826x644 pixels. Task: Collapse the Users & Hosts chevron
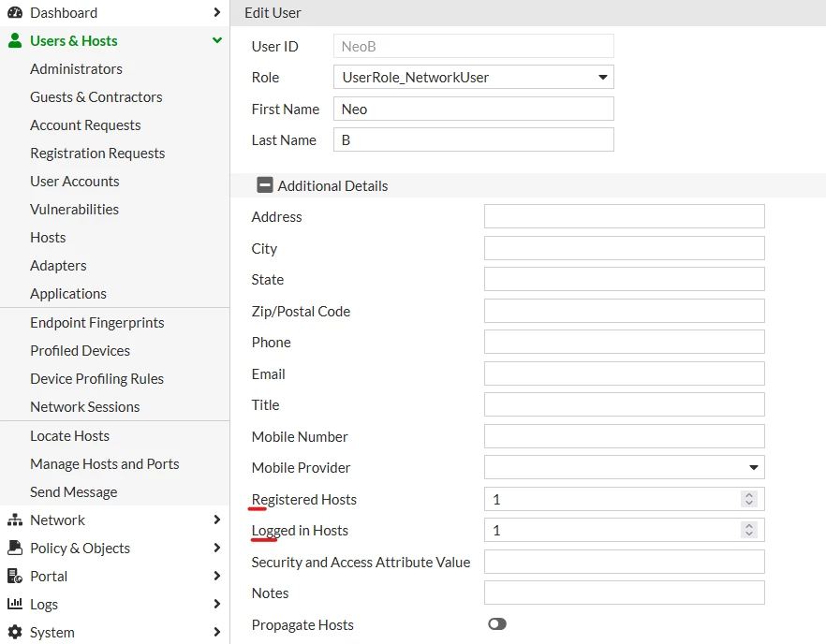click(x=216, y=40)
